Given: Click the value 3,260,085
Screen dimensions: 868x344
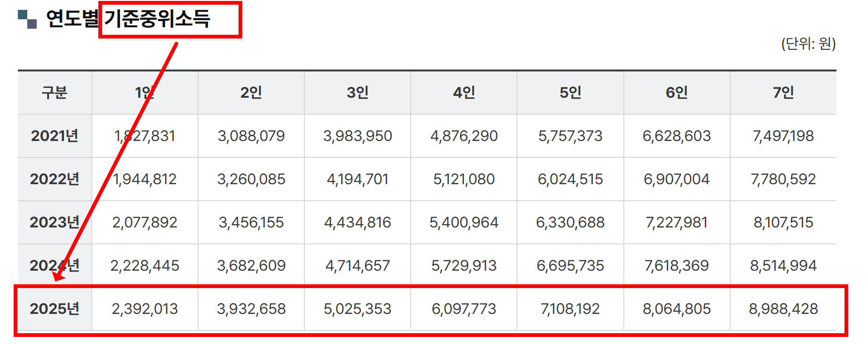Looking at the screenshot, I should [x=251, y=179].
